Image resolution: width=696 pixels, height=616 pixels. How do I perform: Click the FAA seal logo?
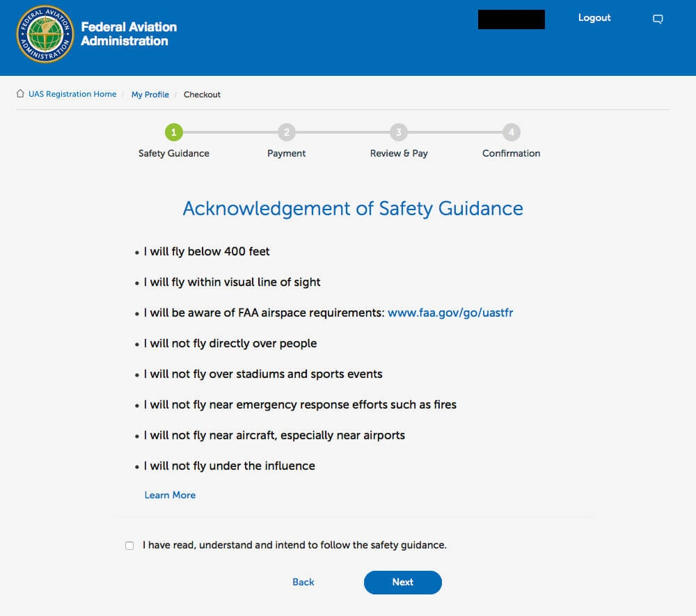click(x=45, y=34)
